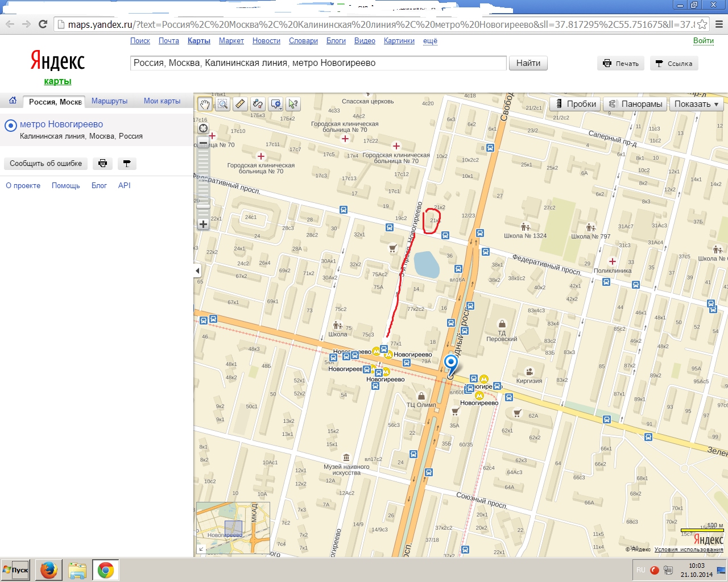Click the ТД Перовский map icon
Screen dimensions: 728x582
click(502, 325)
